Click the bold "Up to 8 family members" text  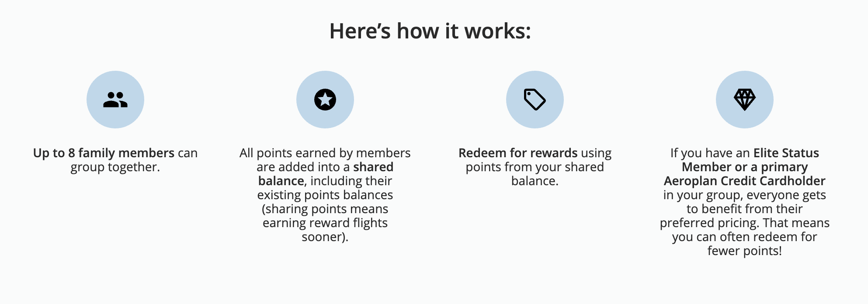(104, 153)
